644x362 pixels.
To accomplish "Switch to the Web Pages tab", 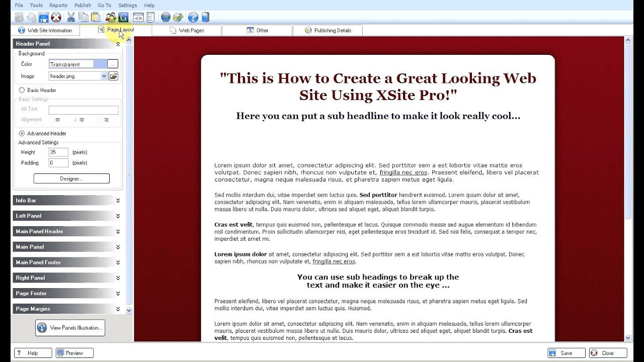I will click(x=186, y=30).
